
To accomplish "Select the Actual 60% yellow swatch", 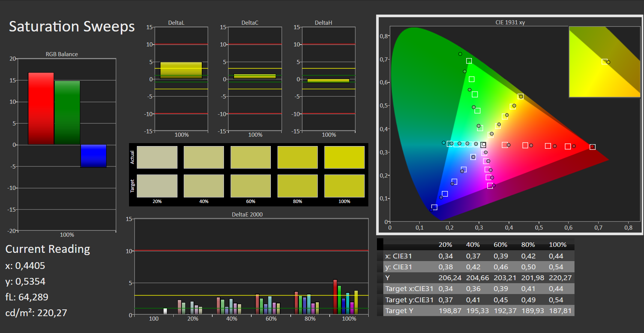I will pos(251,157).
